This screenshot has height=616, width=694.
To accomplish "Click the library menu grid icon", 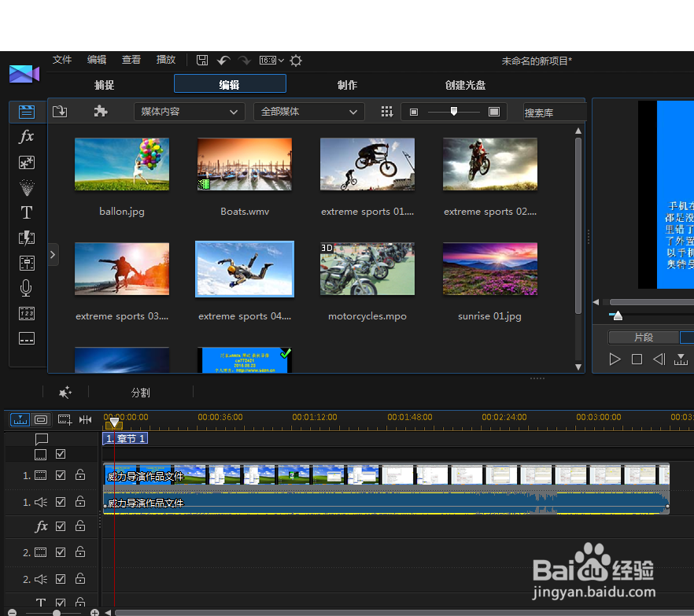I will (x=387, y=112).
